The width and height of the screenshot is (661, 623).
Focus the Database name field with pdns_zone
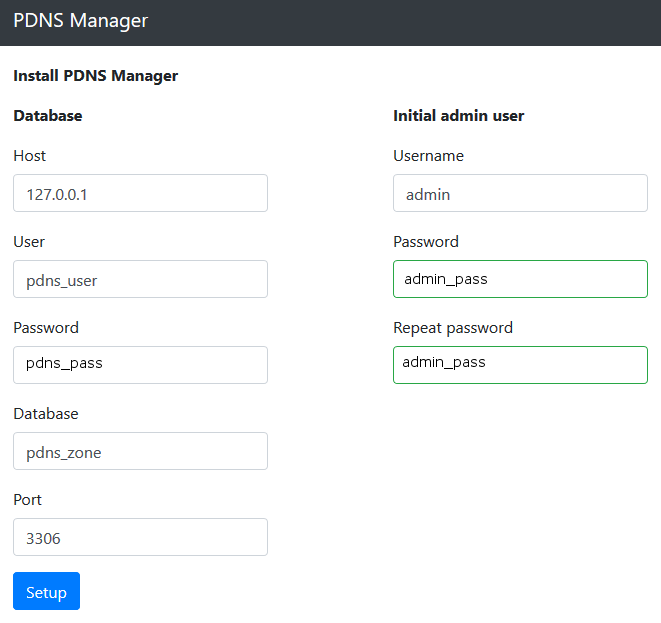coord(140,451)
